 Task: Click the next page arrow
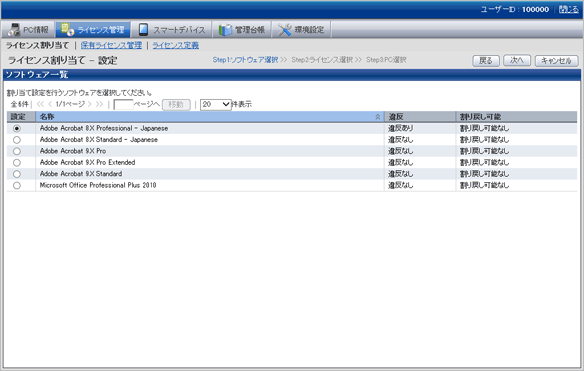pos(89,104)
